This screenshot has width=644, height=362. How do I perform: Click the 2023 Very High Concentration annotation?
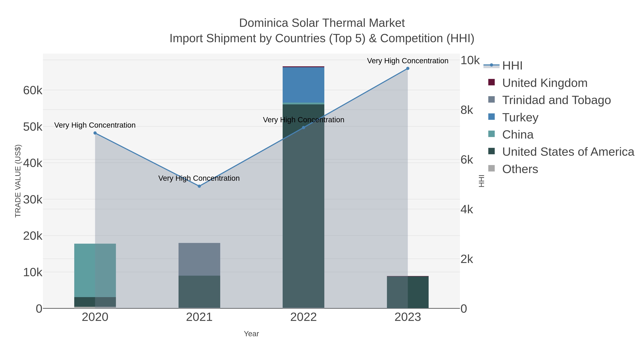pos(408,61)
